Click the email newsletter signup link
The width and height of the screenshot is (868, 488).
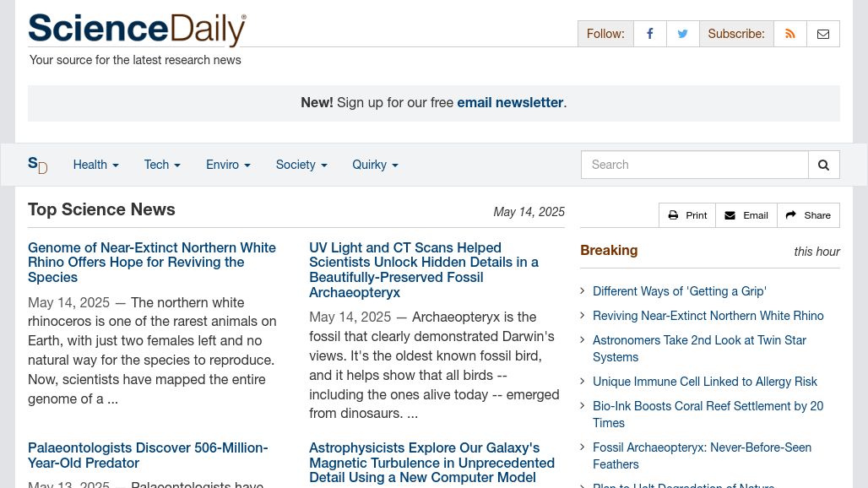(x=510, y=102)
